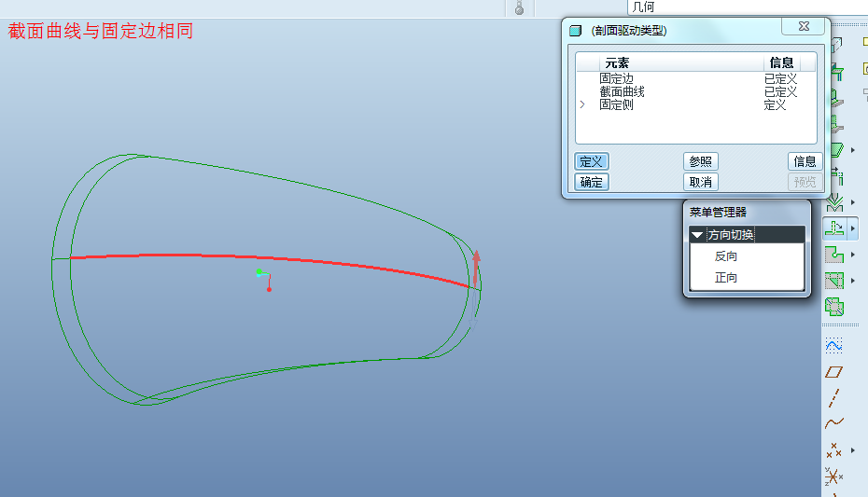Screen dimensions: 868x497
Task: Create datum points with the x-marks icon
Action: [833, 450]
